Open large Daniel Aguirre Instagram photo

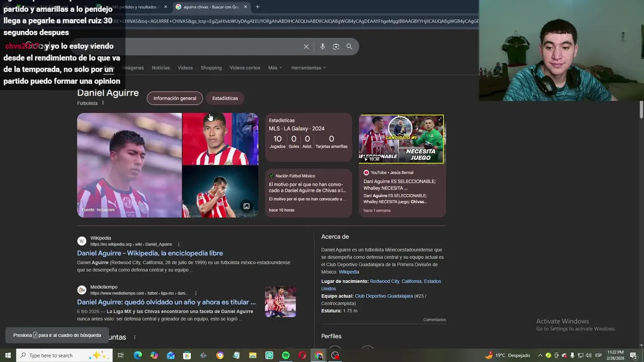[129, 165]
